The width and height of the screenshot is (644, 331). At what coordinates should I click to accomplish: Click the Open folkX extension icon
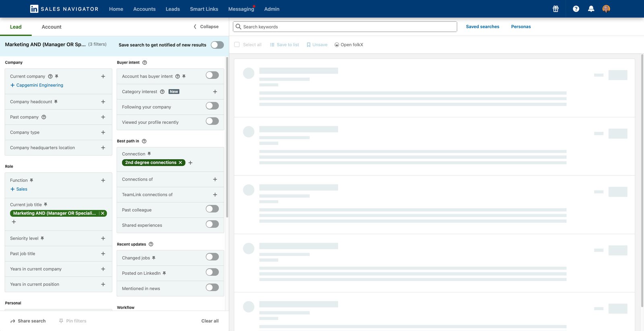337,45
